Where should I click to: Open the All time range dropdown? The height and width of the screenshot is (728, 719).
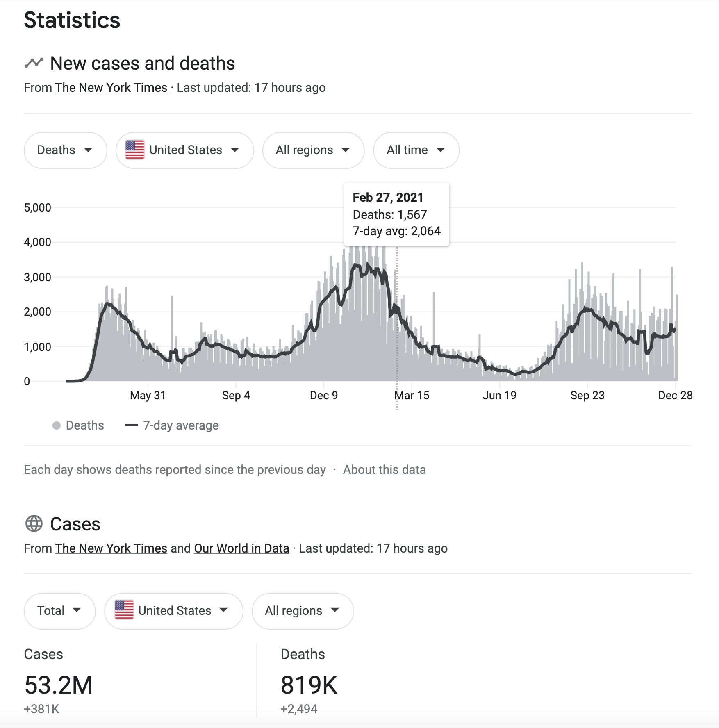pos(416,150)
